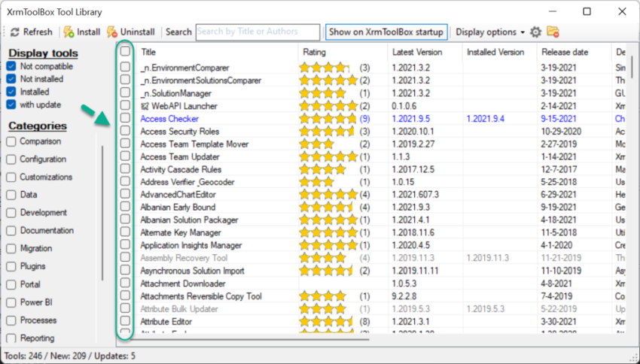The image size is (640, 364).
Task: Click installed version 1.2021.9.4 cell
Action: (x=486, y=119)
